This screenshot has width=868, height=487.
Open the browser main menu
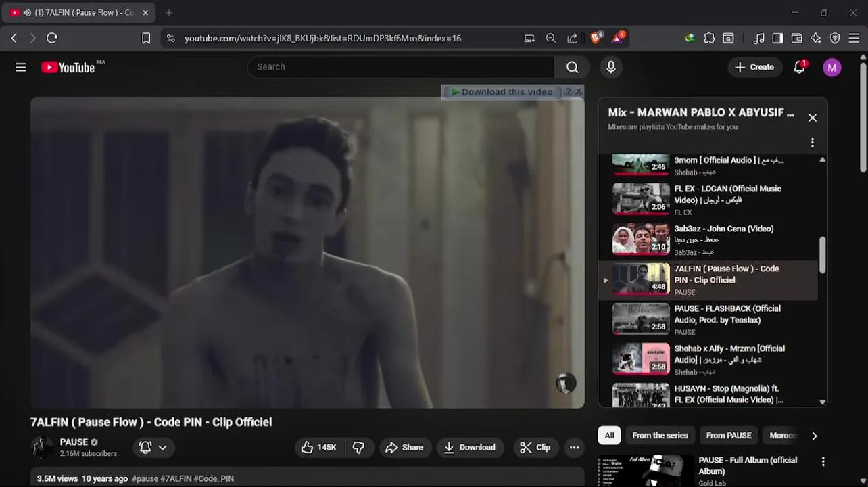tap(854, 39)
